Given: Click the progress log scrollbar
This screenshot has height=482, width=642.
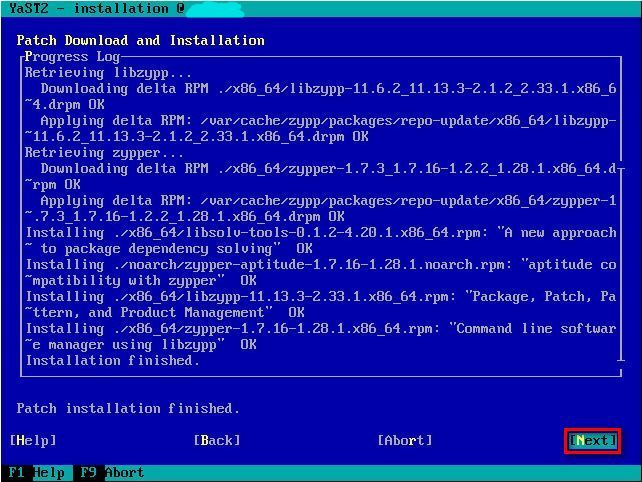Looking at the screenshot, I should tap(621, 264).
